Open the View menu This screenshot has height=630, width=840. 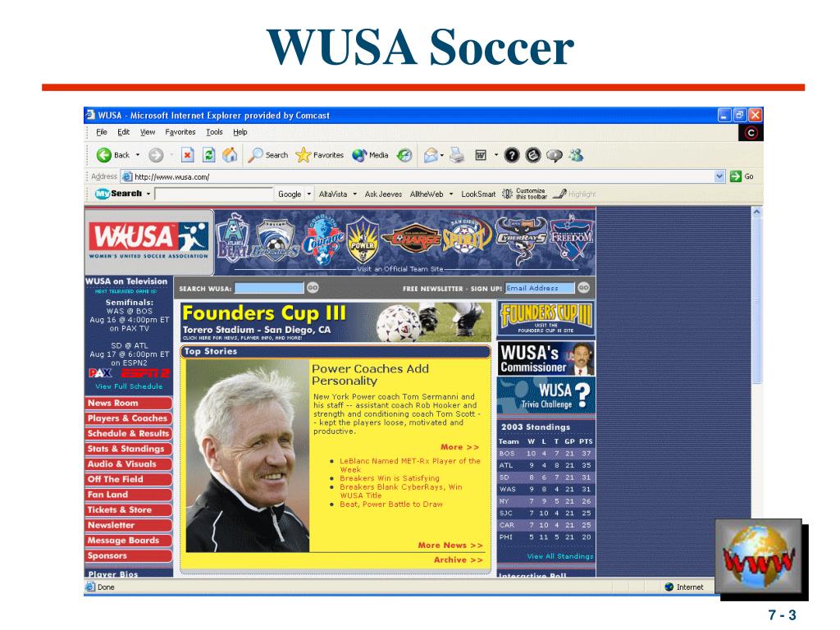(148, 132)
